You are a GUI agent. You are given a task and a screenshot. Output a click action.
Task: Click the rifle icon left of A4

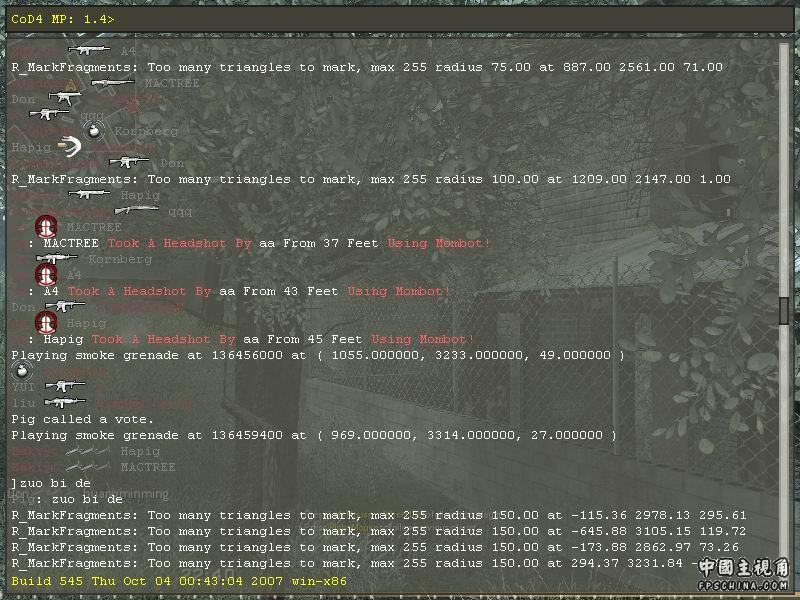click(89, 50)
